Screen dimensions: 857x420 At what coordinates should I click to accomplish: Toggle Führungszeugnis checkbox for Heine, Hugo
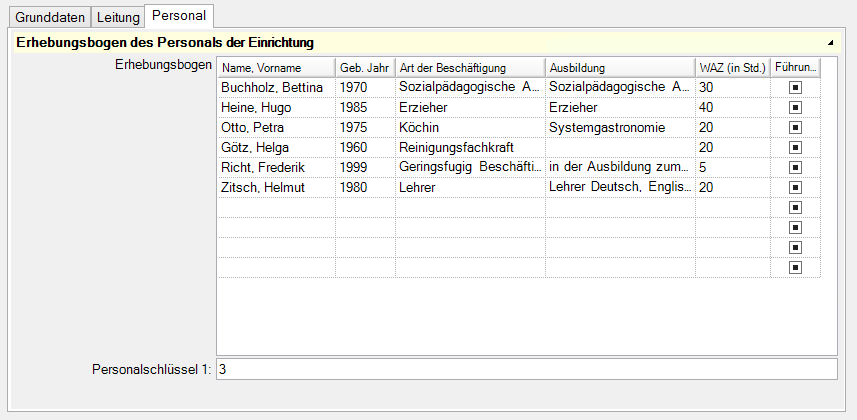point(796,108)
